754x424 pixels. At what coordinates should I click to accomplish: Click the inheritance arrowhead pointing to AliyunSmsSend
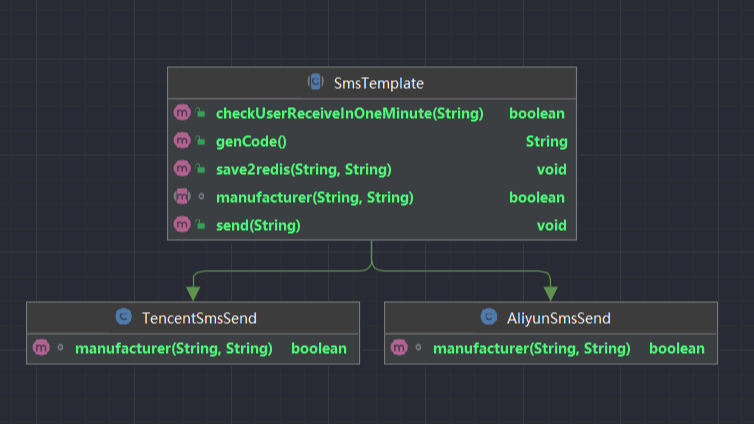pyautogui.click(x=550, y=292)
